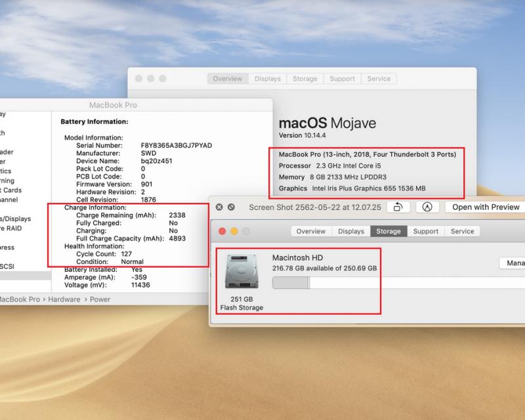525x420 pixels.
Task: Click the rotate icon in Quick Look toolbar
Action: click(398, 207)
